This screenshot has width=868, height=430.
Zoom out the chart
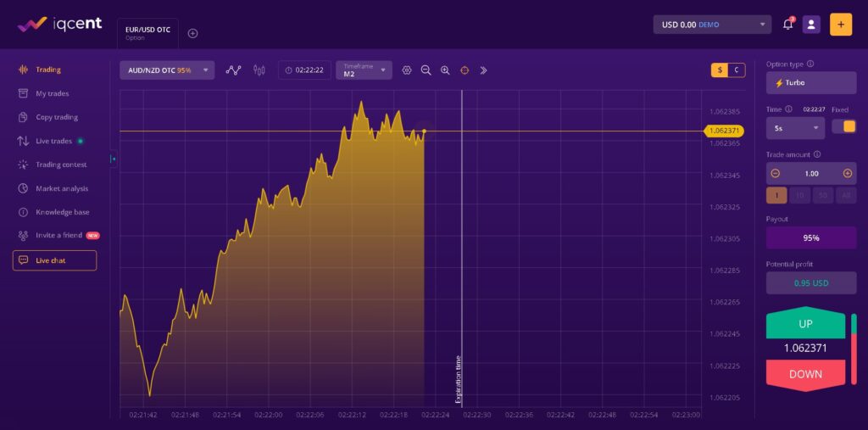pos(426,70)
